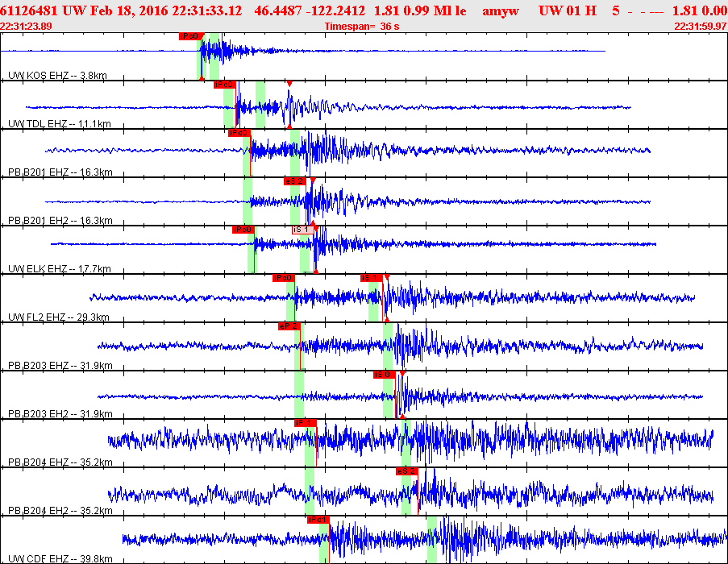728x564 pixels.
Task: Click the event ID 61126481 in header
Action: pos(30,10)
